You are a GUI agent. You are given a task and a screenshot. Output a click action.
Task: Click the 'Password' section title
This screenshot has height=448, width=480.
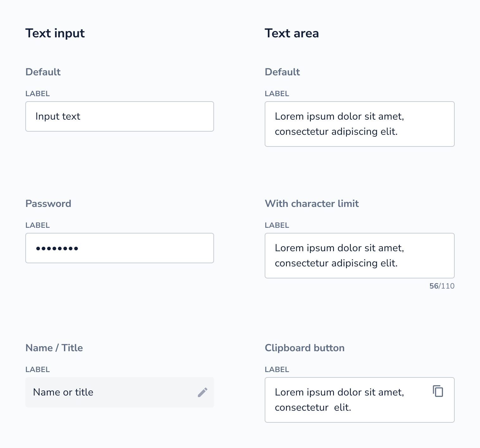click(48, 203)
